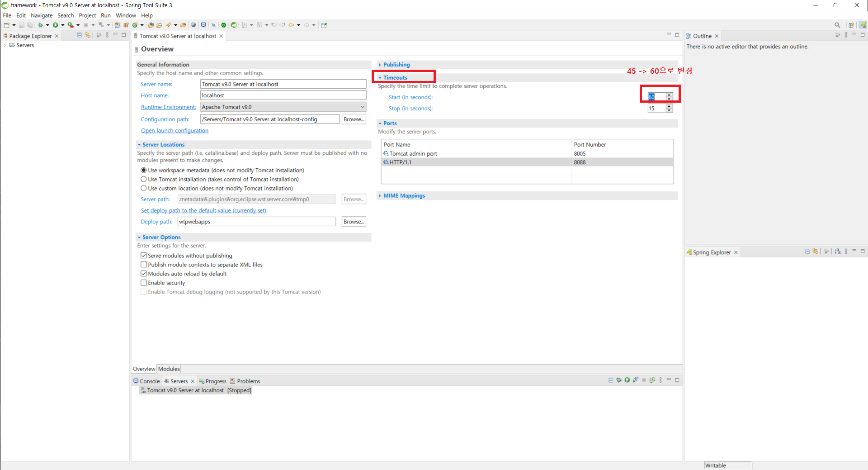Collapse the Server Locations section
The image size is (868, 470).
tap(139, 145)
